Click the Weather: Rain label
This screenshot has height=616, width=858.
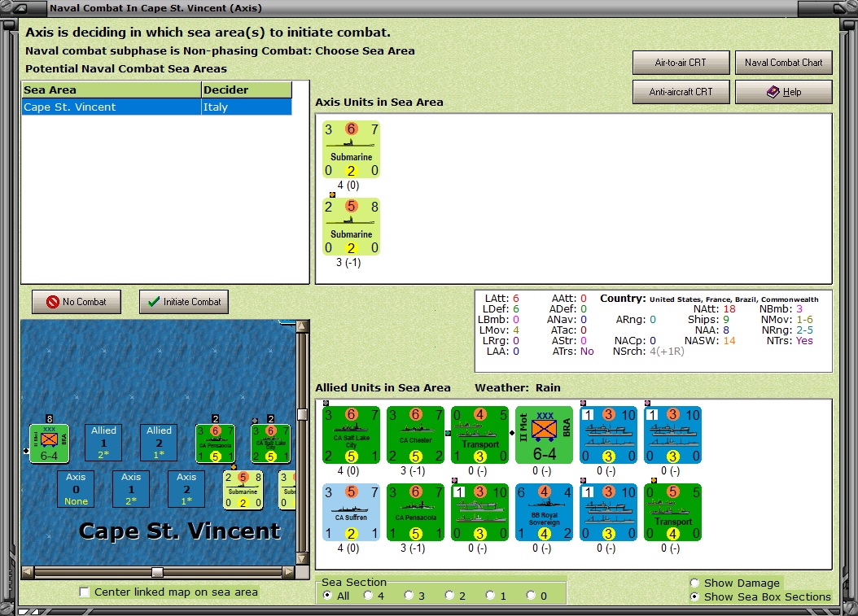(x=518, y=387)
